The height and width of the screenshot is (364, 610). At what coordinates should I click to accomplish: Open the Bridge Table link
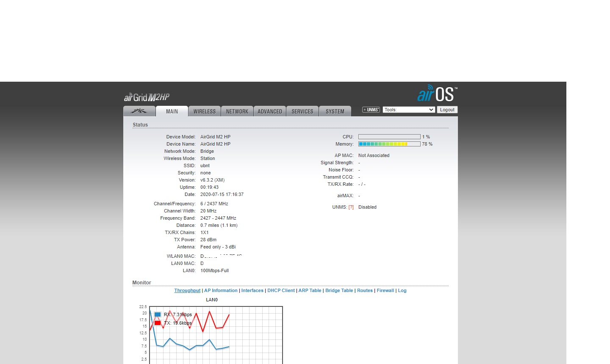coord(339,290)
